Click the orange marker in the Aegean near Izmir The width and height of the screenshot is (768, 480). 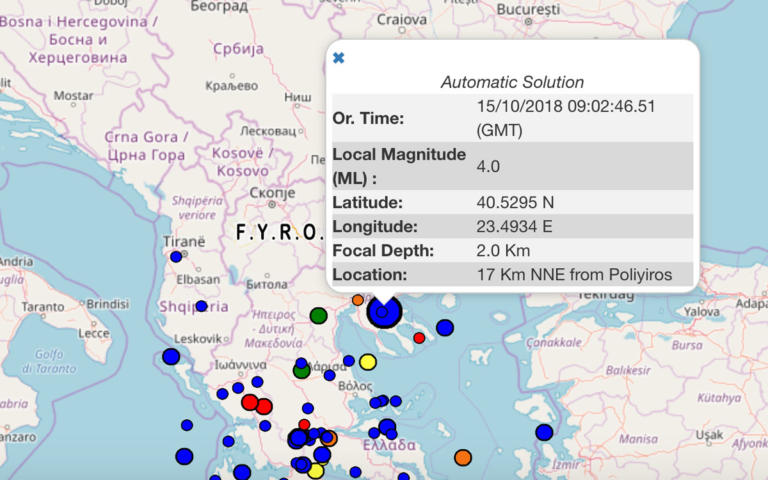[462, 457]
